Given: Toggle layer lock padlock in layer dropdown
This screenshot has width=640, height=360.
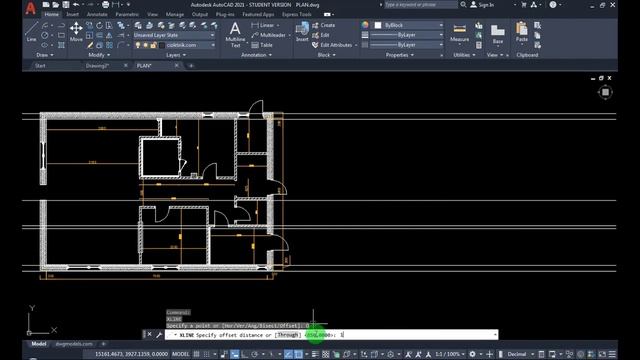Looking at the screenshot, I should click(153, 45).
